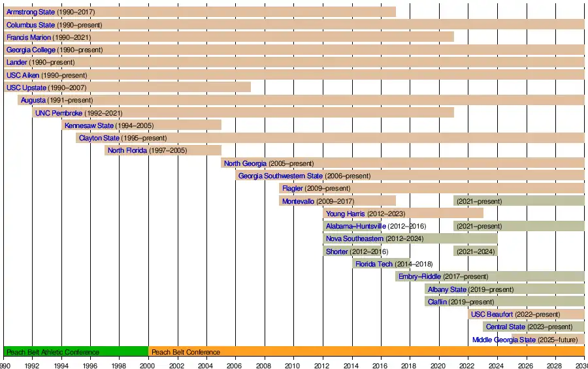Click Shorter's second bar labeled 2021–2024
This screenshot has height=369, width=588.
[476, 251]
